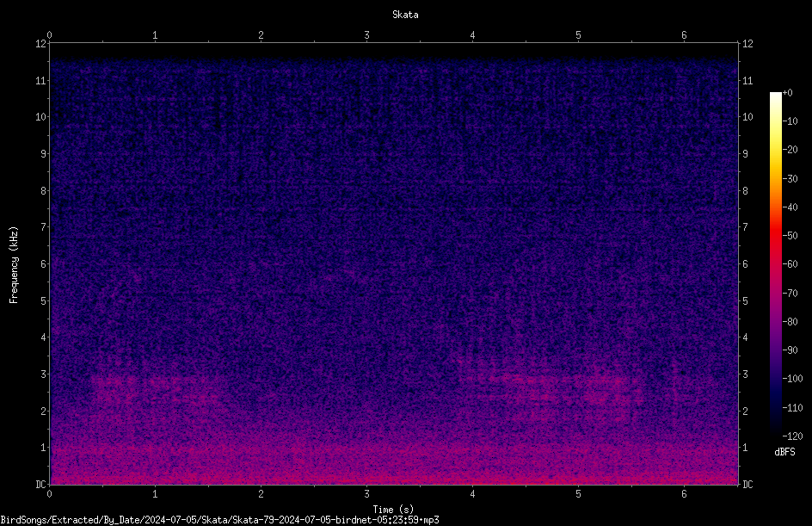Click the right-axis '6' kHz tick label

pyautogui.click(x=745, y=263)
